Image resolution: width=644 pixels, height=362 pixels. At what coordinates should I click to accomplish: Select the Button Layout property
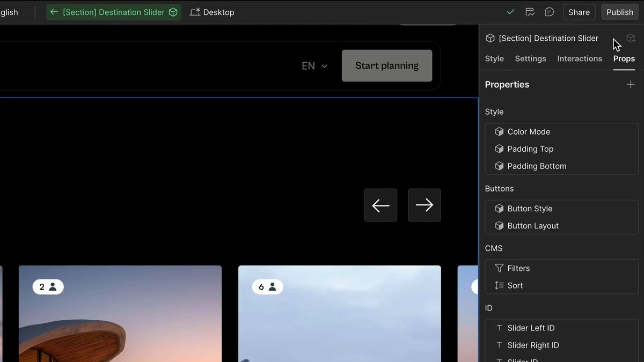pyautogui.click(x=562, y=226)
